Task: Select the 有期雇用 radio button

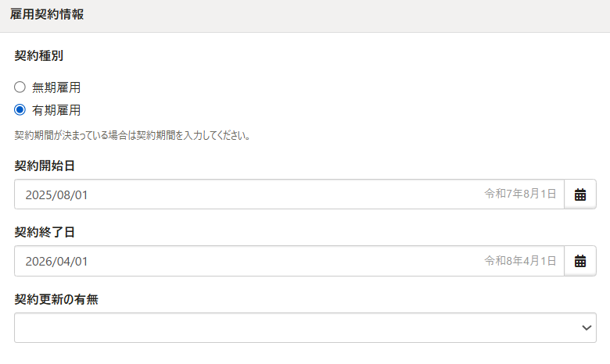Action: coord(20,110)
